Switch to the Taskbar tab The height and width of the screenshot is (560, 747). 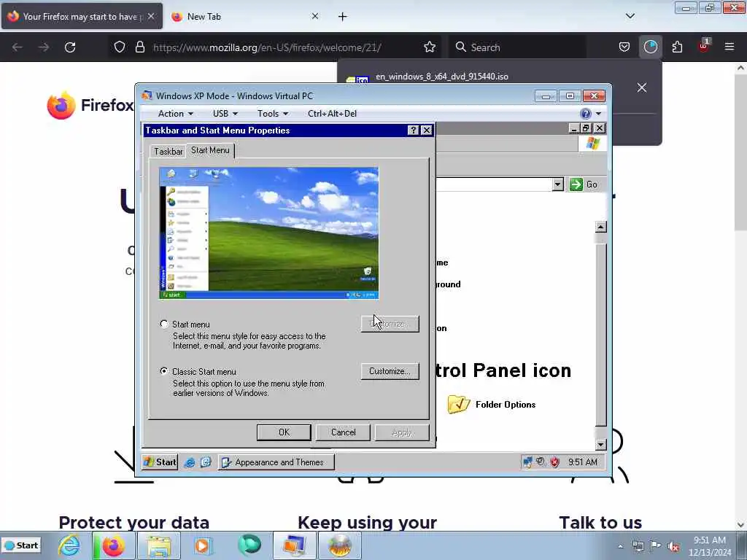click(x=169, y=152)
